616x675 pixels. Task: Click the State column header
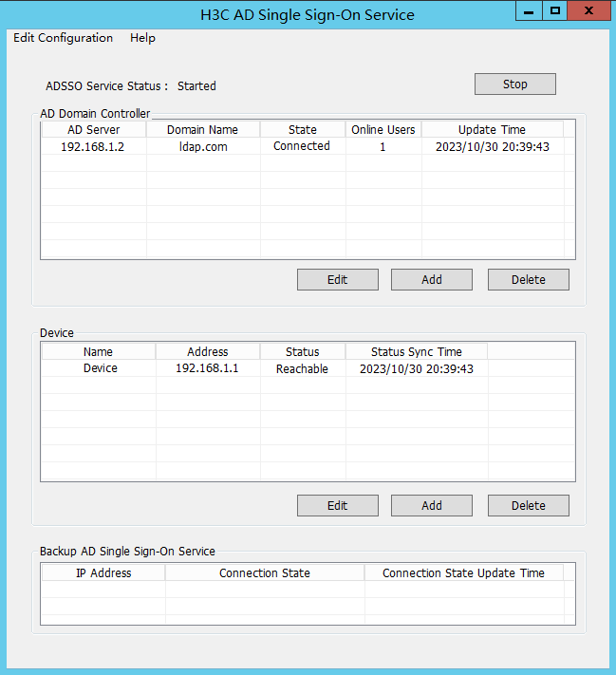click(x=303, y=129)
